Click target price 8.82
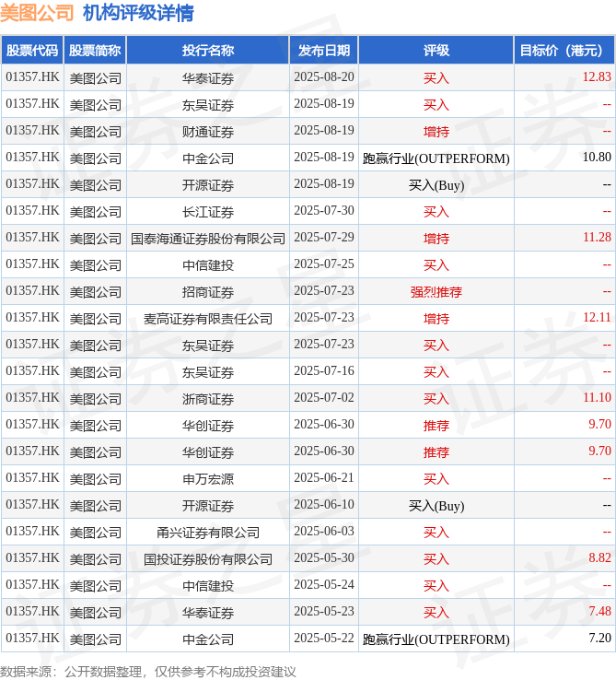616x680 pixels. click(599, 558)
